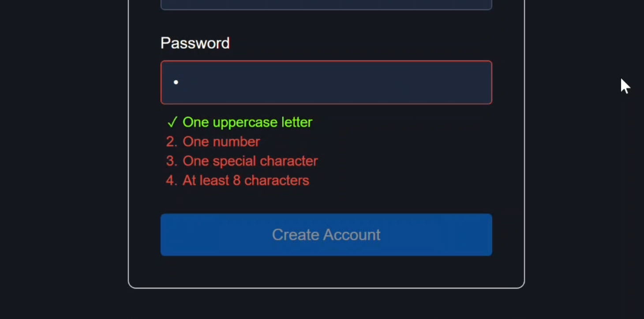Image resolution: width=644 pixels, height=319 pixels.
Task: Click the One number requirement text
Action: pos(221,141)
